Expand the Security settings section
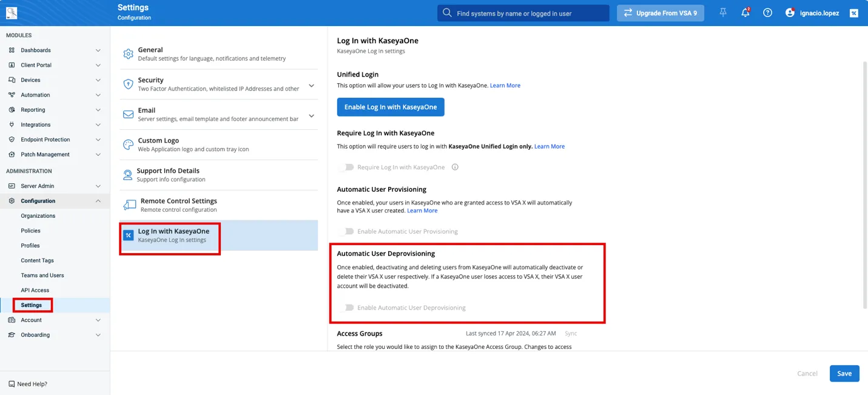This screenshot has width=868, height=395. [x=311, y=86]
